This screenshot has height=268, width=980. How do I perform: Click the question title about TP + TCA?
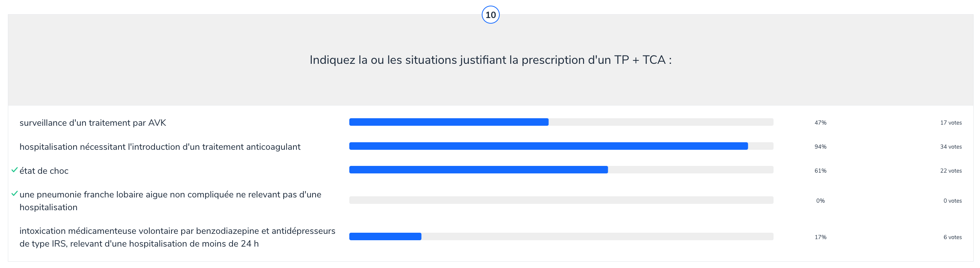[x=490, y=60]
